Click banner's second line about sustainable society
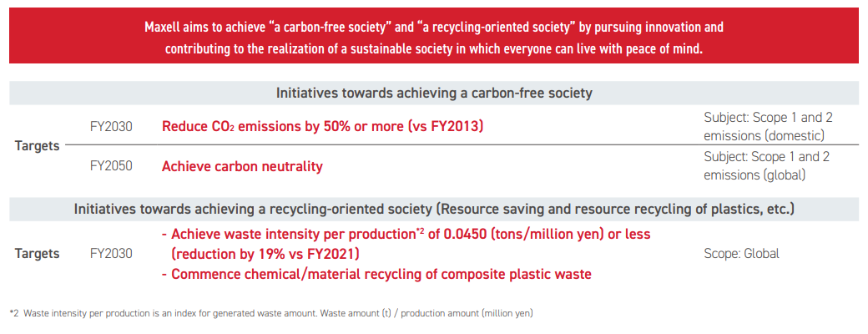868x334 pixels. 434,48
